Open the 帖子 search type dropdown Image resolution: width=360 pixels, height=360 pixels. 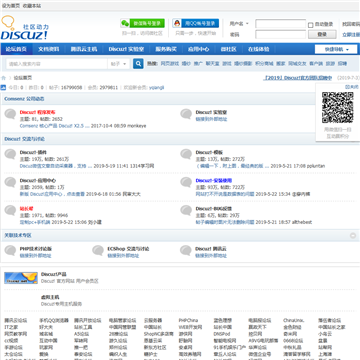click(119, 64)
